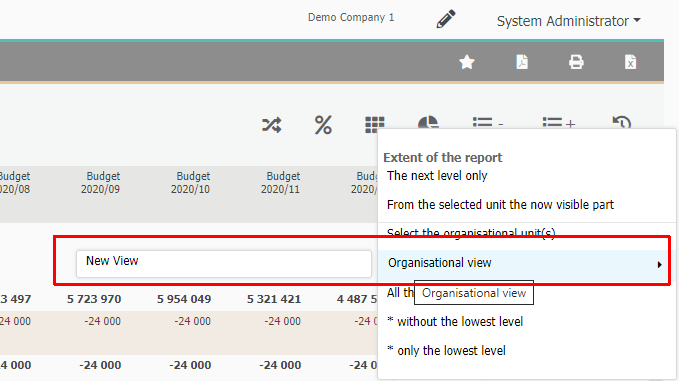Export report to PDF file icon
The height and width of the screenshot is (381, 679).
[x=522, y=62]
